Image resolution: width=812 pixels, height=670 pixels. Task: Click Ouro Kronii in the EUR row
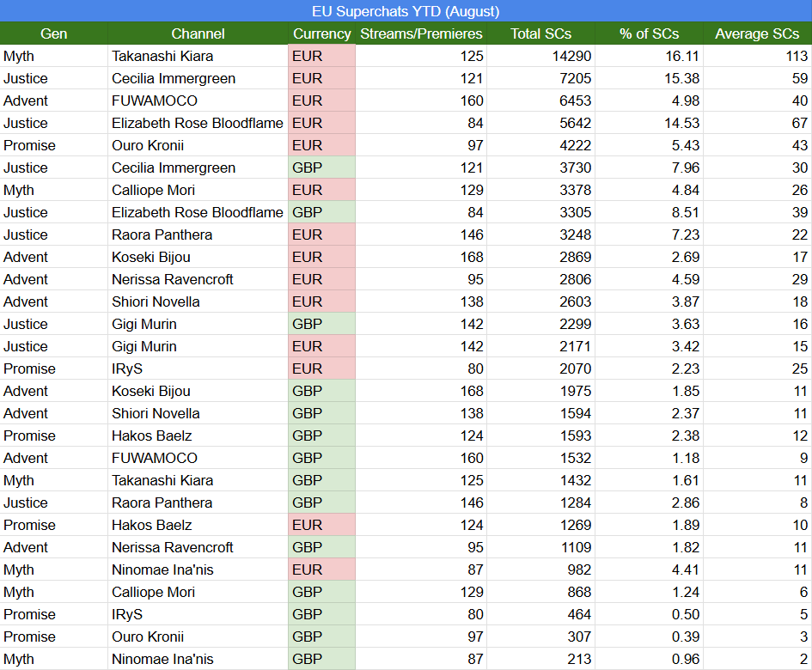click(148, 145)
